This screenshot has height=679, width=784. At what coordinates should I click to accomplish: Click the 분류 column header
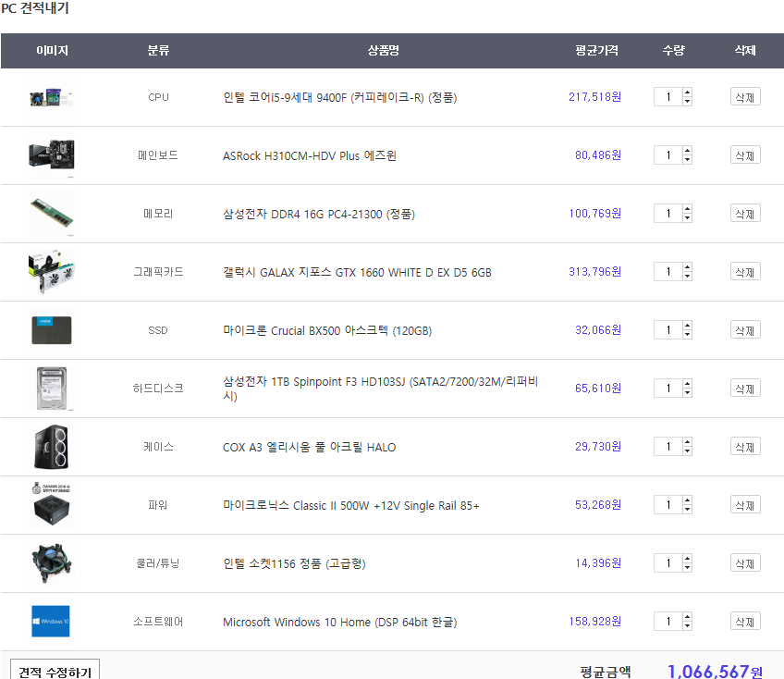click(x=158, y=51)
